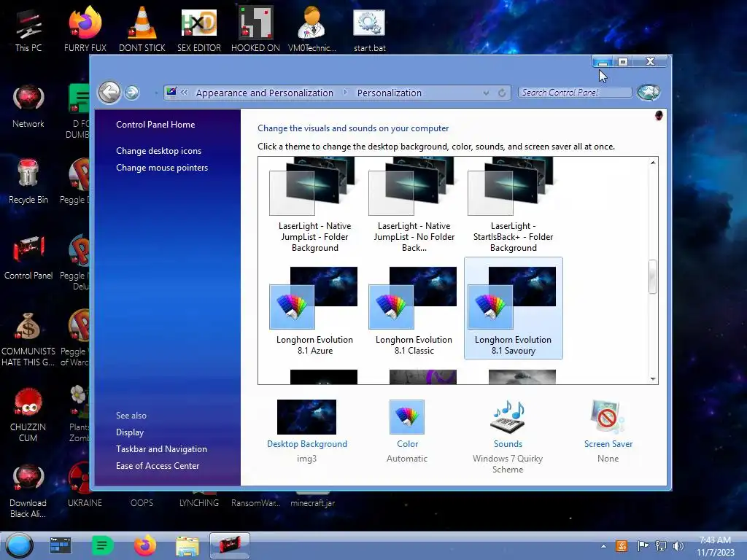
Task: Open Sounds settings icon
Action: pyautogui.click(x=508, y=416)
